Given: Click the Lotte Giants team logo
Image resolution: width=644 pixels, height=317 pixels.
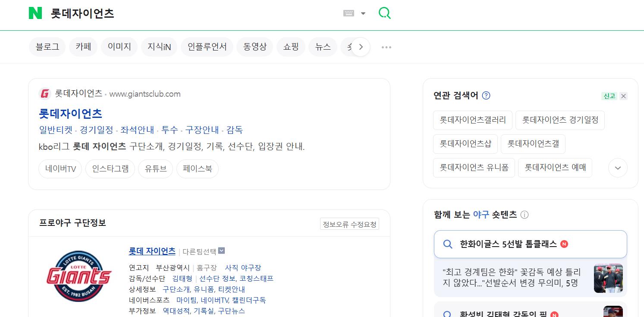Looking at the screenshot, I should [x=79, y=276].
